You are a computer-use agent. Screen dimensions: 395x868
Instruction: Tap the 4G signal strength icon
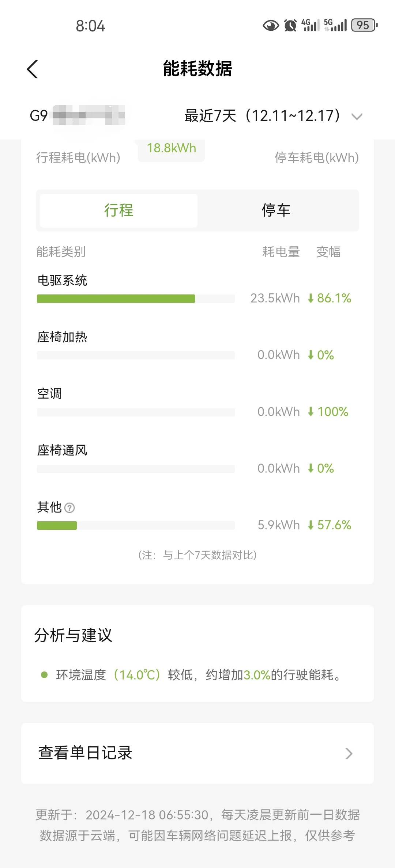tap(310, 25)
